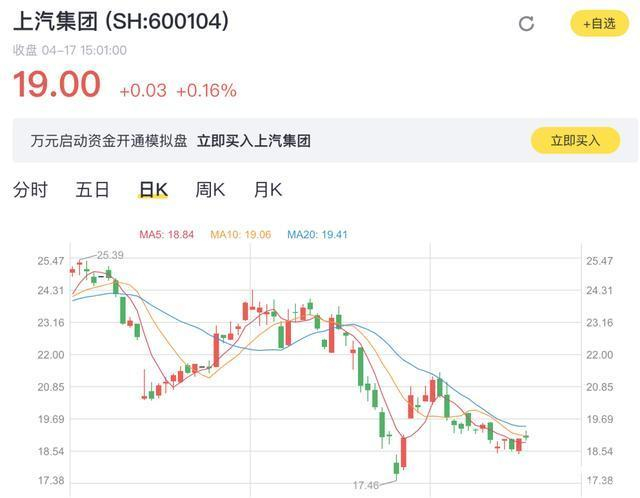Click the 上汽集团 (SH:600104) title

pos(120,21)
